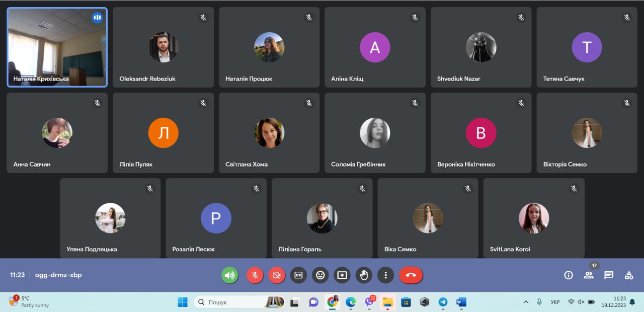Viewport: 644px width, 312px height.
Task: Click the present screen icon
Action: tap(342, 275)
